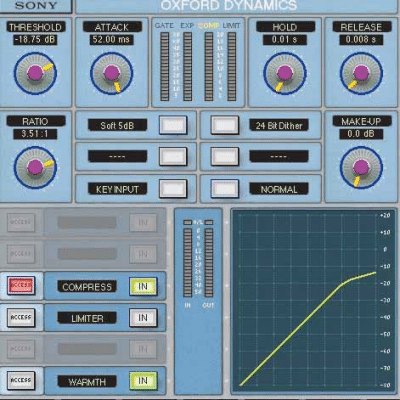400x400 pixels.
Task: Toggle the Soft 5dB knee button
Action: (x=173, y=125)
